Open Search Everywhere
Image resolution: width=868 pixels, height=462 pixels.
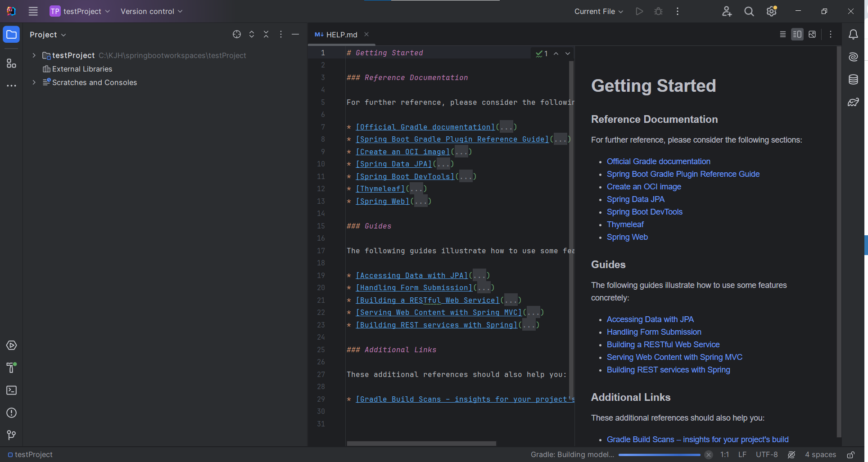click(749, 11)
